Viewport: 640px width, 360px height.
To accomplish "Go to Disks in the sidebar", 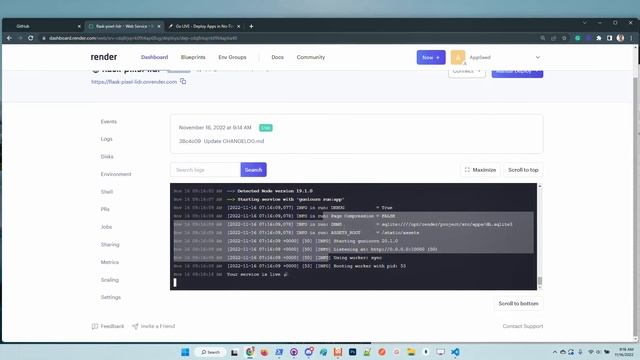I will (x=107, y=156).
